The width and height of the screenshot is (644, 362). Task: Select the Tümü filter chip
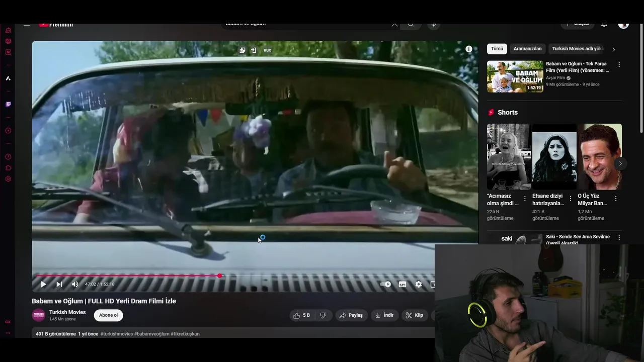pos(497,49)
